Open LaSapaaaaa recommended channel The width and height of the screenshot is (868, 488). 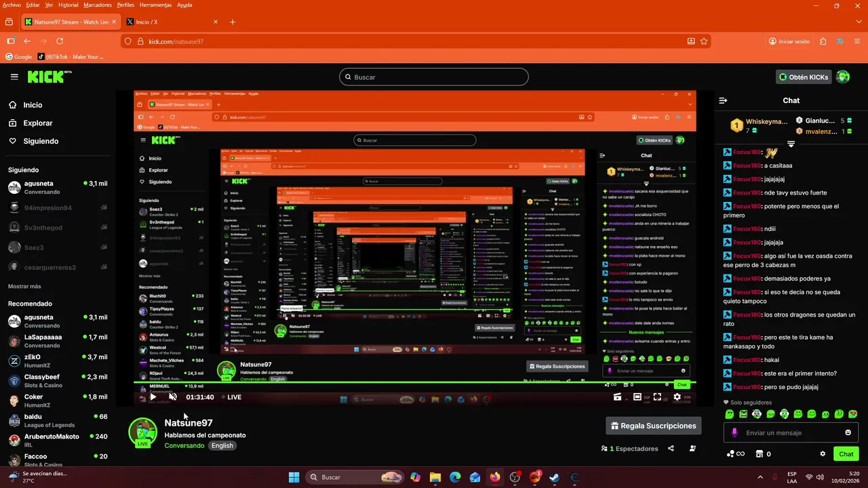pyautogui.click(x=58, y=341)
